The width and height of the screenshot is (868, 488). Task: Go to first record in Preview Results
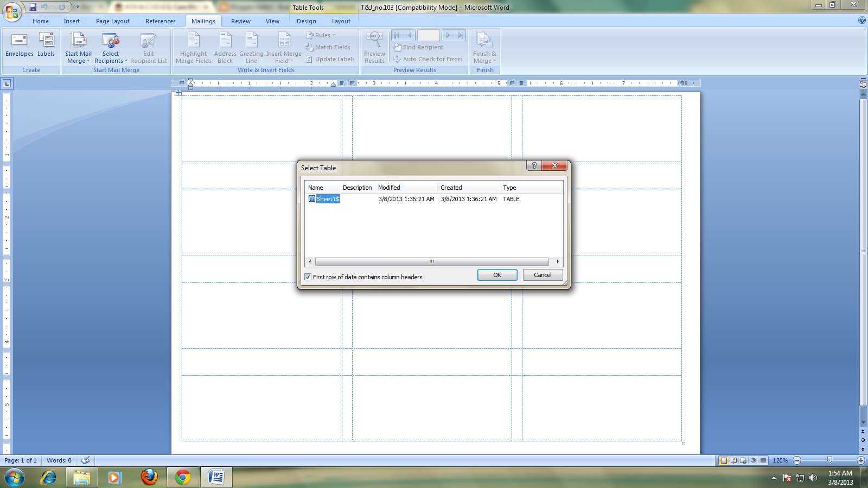tap(397, 35)
